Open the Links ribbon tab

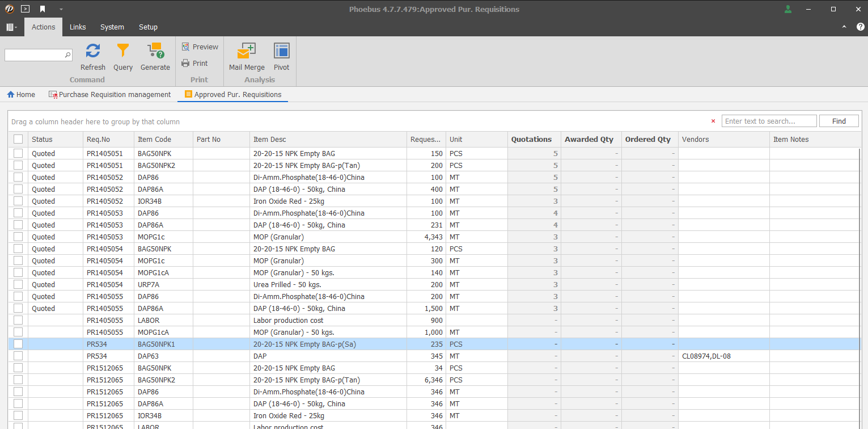point(78,27)
